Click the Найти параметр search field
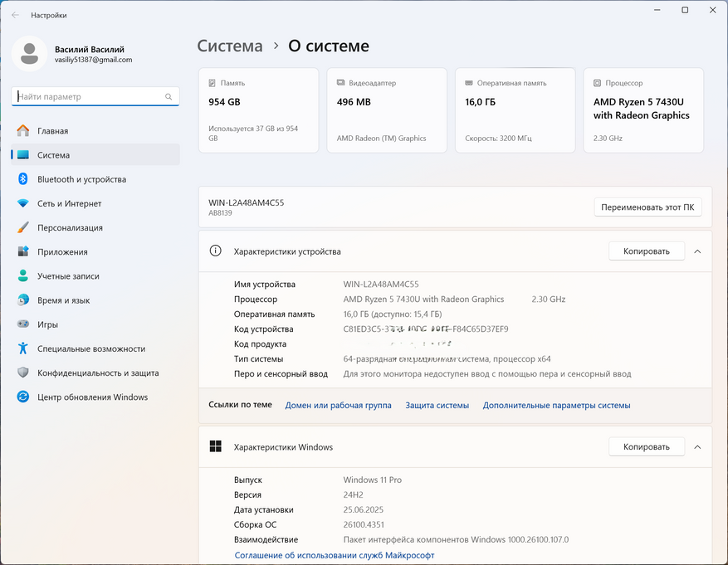The image size is (728, 565). coord(87,97)
